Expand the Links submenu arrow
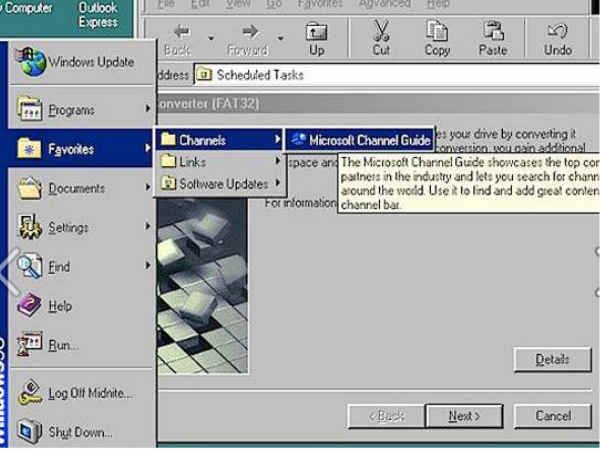Image resolution: width=600 pixels, height=450 pixels. [x=278, y=161]
